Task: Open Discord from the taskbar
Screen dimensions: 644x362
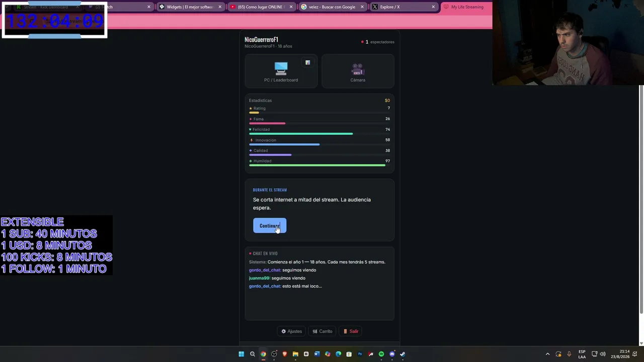Action: click(x=392, y=354)
